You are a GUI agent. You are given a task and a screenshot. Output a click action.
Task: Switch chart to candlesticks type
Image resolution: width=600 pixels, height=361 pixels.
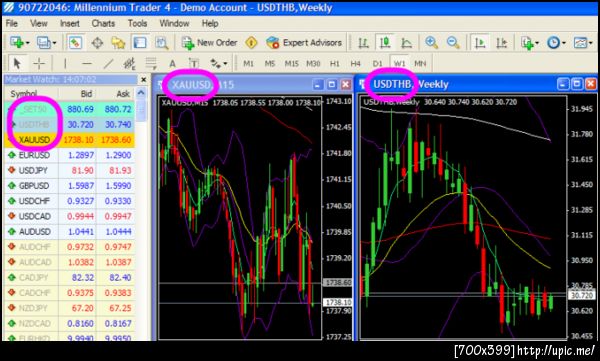click(x=385, y=42)
